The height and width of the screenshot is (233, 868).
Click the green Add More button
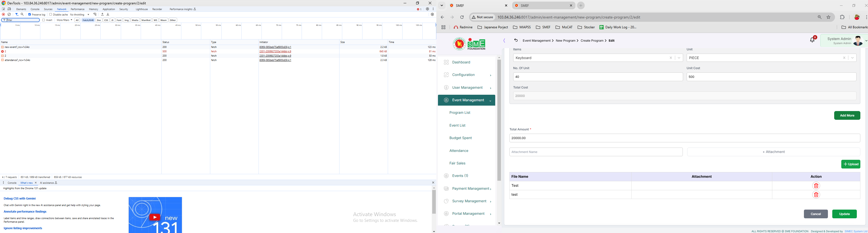pyautogui.click(x=847, y=115)
